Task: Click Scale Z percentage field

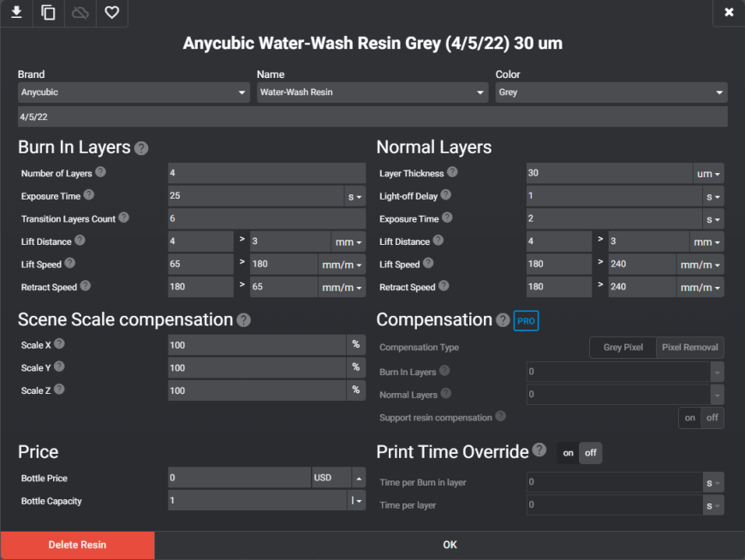Action: (257, 391)
